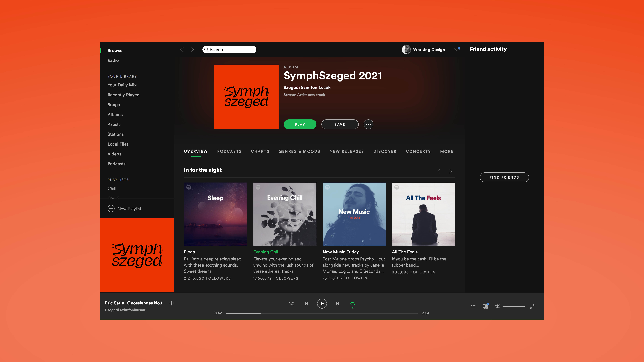The width and height of the screenshot is (644, 362).
Task: Open the Working Design profile avatar
Action: (x=407, y=49)
